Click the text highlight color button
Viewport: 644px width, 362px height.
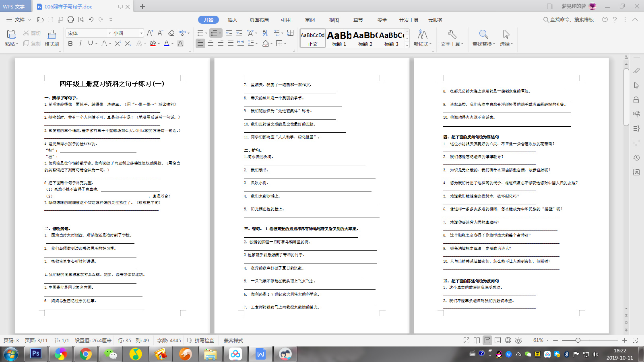pos(153,43)
